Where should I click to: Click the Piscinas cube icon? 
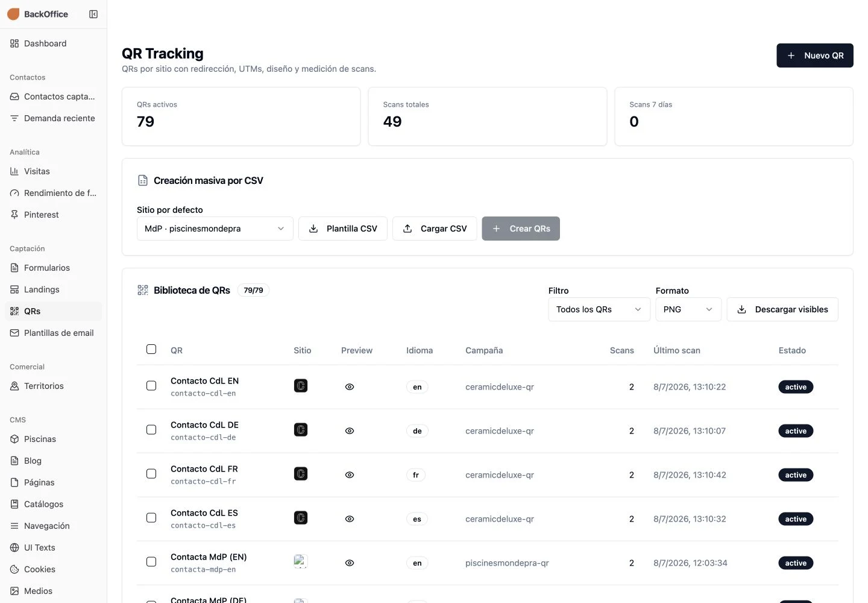pos(14,439)
